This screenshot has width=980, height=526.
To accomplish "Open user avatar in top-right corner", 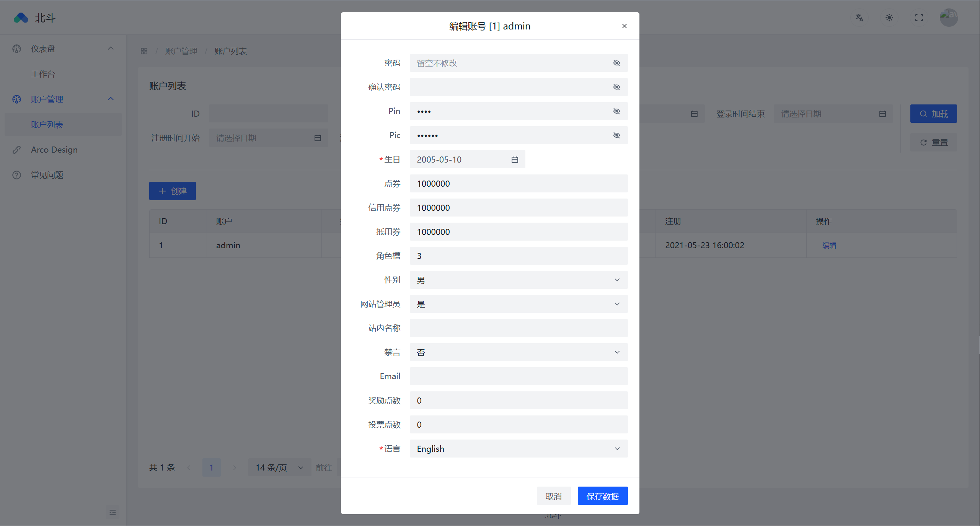I will (949, 17).
